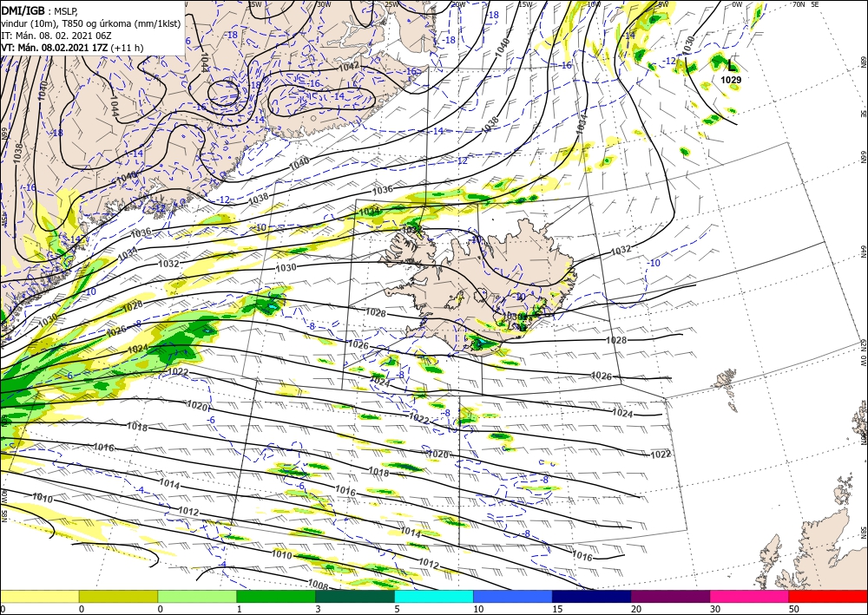868x615 pixels.
Task: Click the red legend swatch
Action: coord(828,596)
